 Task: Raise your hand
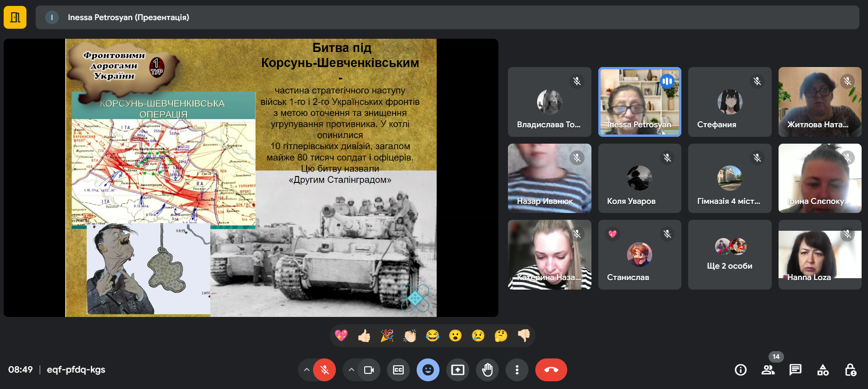click(x=487, y=370)
